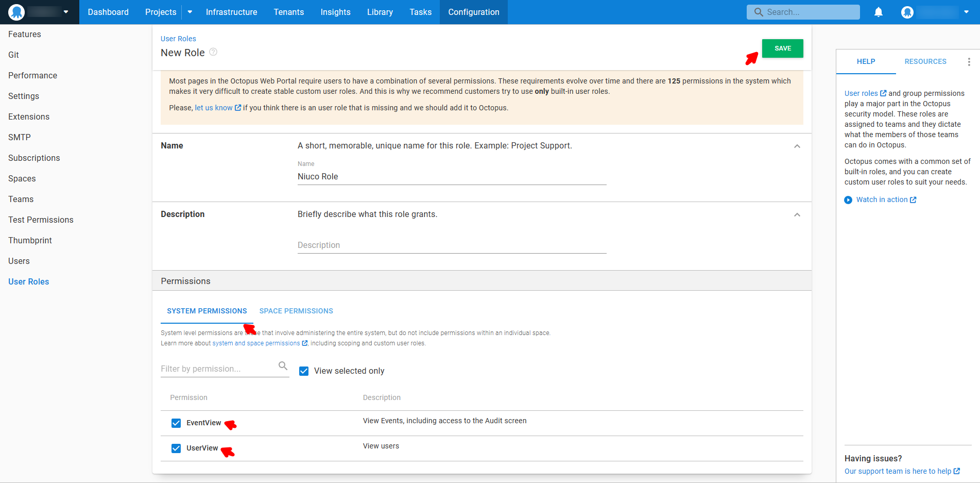The width and height of the screenshot is (980, 483).
Task: Click the Save button
Action: coord(783,48)
